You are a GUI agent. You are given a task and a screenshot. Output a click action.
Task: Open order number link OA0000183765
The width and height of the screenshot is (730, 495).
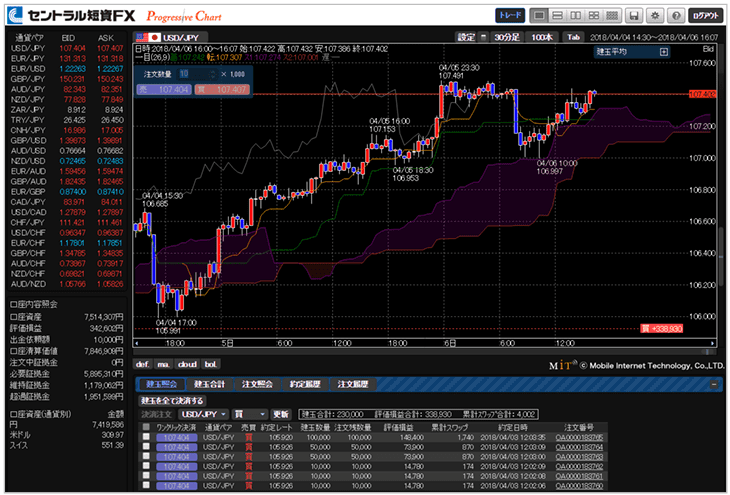(x=579, y=437)
